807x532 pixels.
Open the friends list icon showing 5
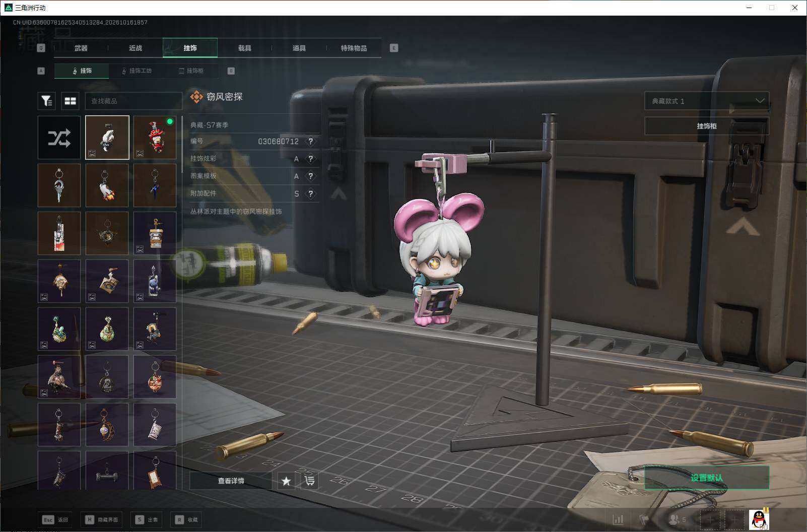tap(677, 519)
